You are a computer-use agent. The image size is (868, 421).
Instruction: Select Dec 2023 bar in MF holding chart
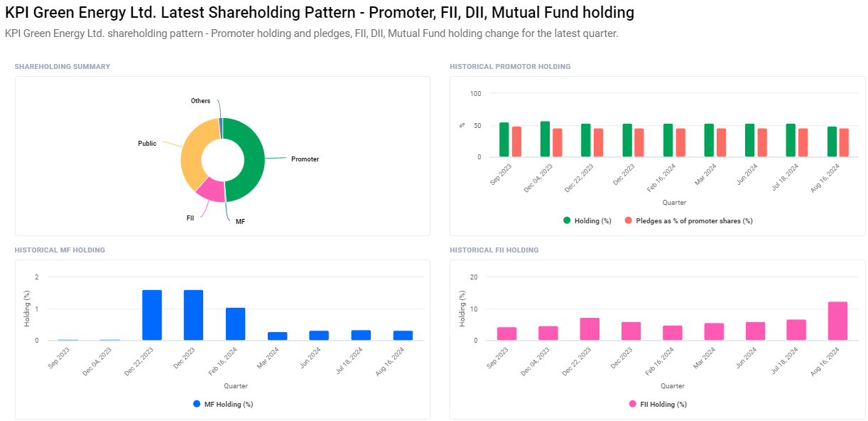(x=194, y=315)
